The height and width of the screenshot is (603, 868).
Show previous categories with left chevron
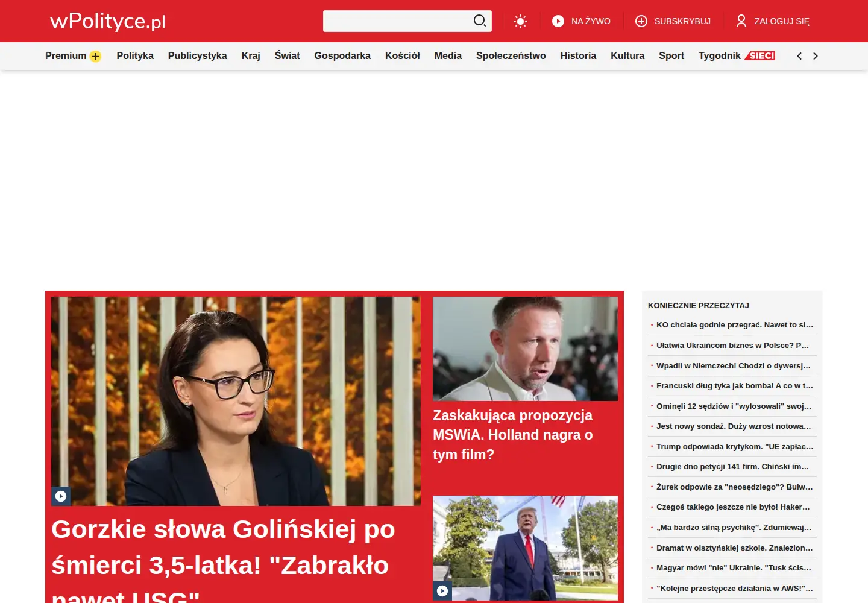tap(799, 56)
